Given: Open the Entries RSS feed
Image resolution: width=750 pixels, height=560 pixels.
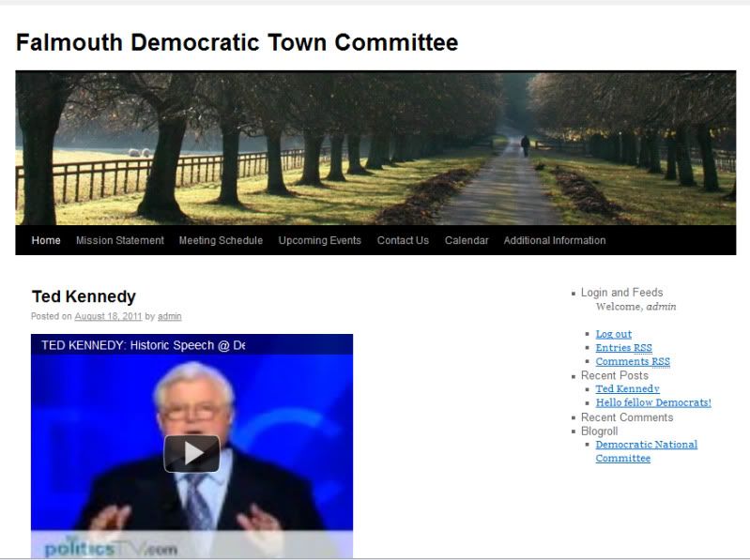Looking at the screenshot, I should pos(623,348).
